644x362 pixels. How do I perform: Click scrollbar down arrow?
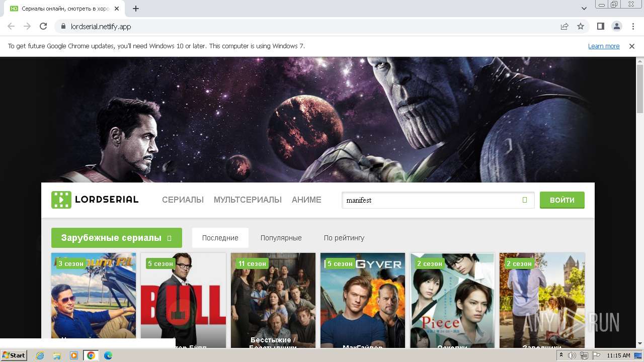[x=640, y=343]
